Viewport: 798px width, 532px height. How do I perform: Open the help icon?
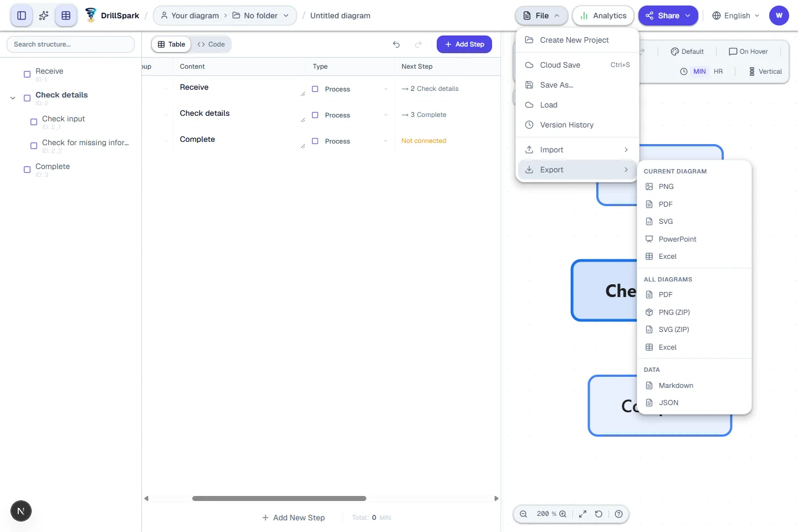[x=619, y=514]
